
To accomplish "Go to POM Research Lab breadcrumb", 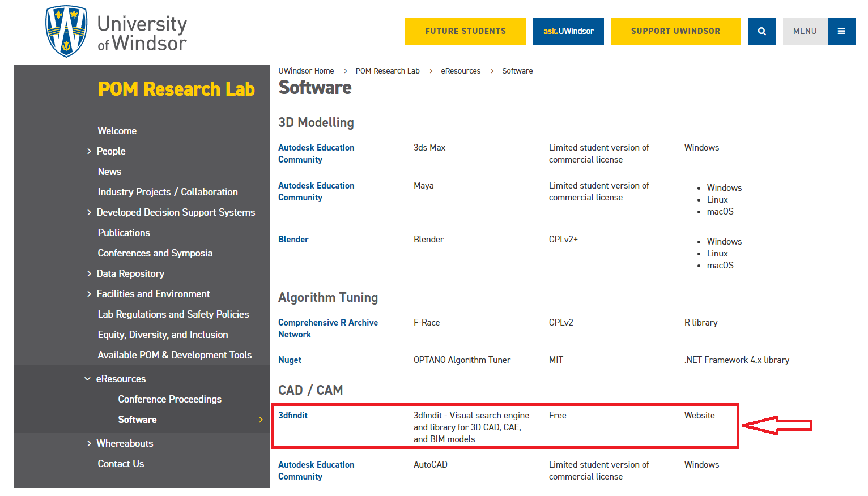I will click(388, 71).
